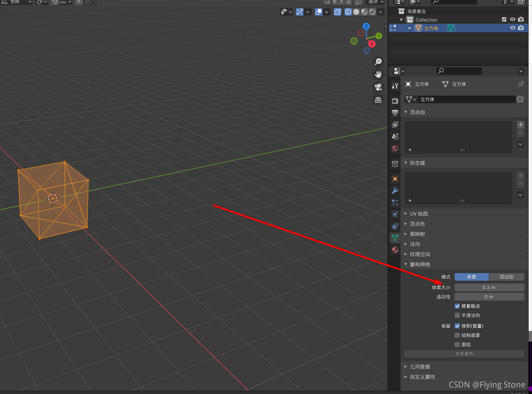Open the Object Data mesh properties tab
The width and height of the screenshot is (532, 394).
[x=395, y=238]
